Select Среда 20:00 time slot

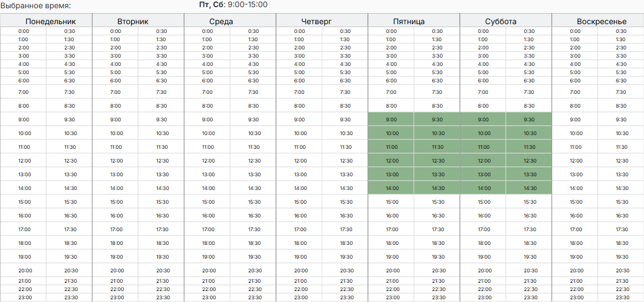coord(207,270)
